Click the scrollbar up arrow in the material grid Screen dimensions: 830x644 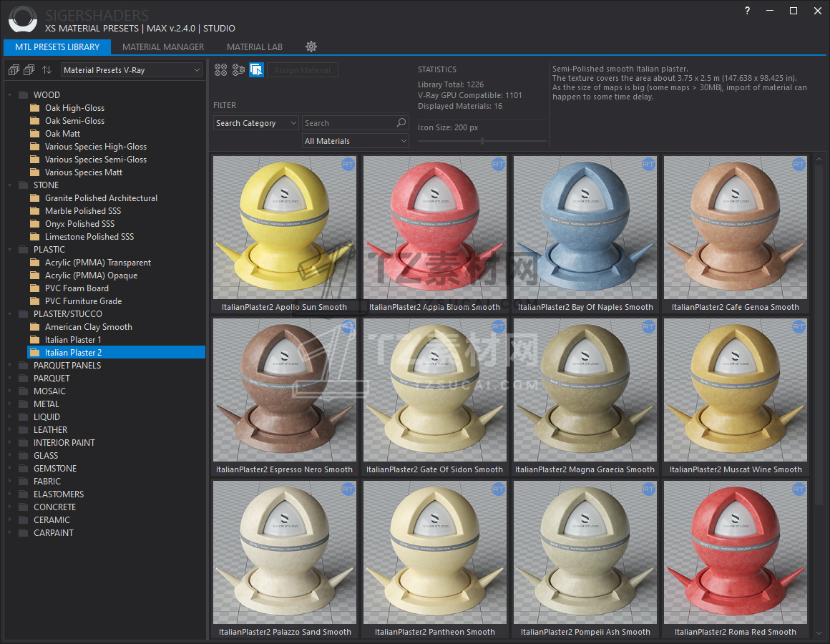[819, 160]
